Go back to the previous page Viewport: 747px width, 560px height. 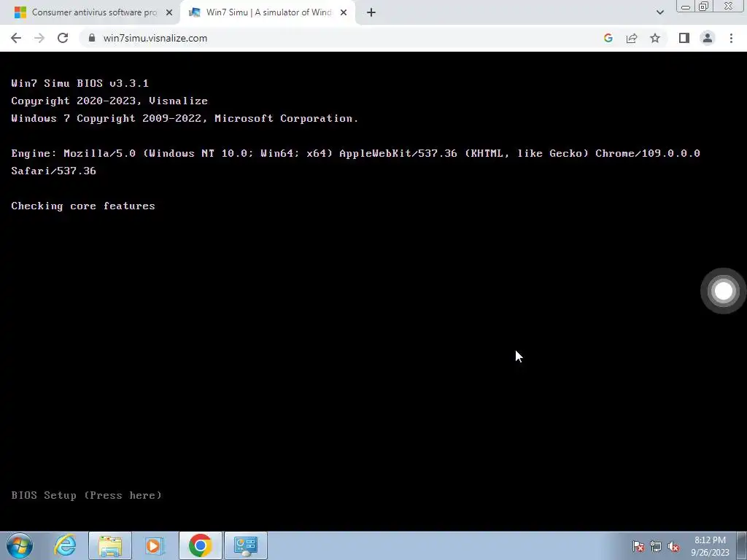coord(16,38)
